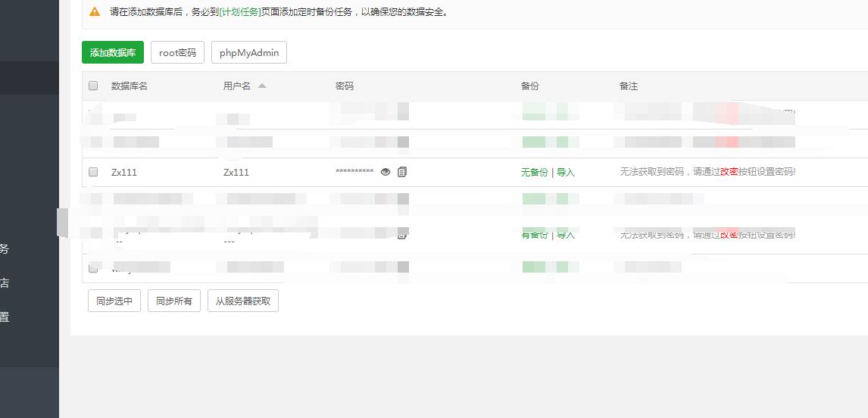Copy the Zx111 database password
Screen dimensions: 868x418
[x=402, y=172]
